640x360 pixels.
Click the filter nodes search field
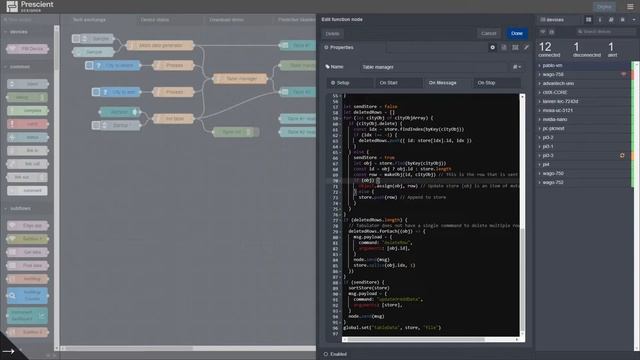(x=30, y=20)
